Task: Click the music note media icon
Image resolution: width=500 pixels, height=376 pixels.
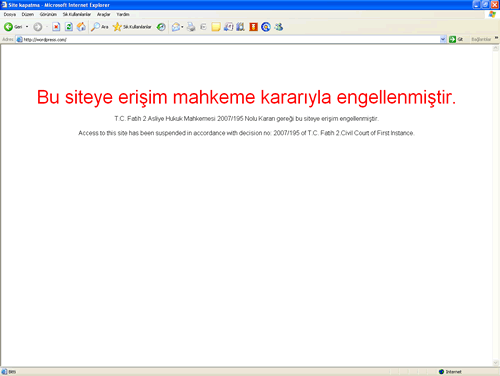Action: coord(228,27)
